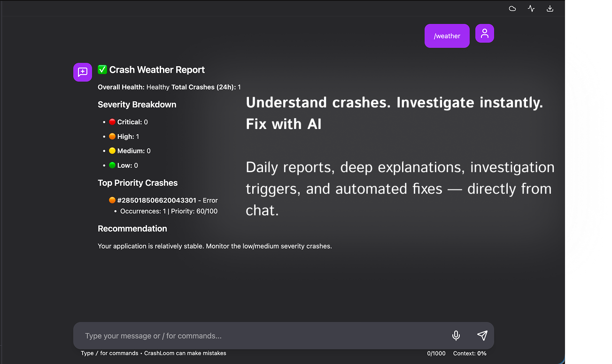Click the green checkmark beside Crash Weather Report
This screenshot has width=612, height=364.
click(x=102, y=69)
